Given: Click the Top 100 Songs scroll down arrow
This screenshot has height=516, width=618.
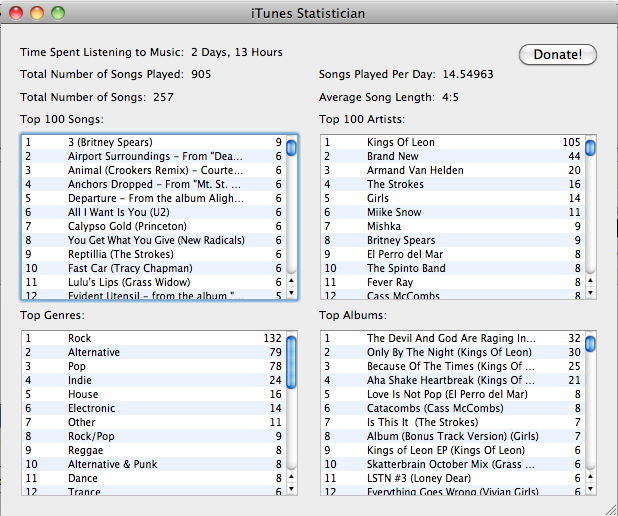Looking at the screenshot, I should coord(291,292).
